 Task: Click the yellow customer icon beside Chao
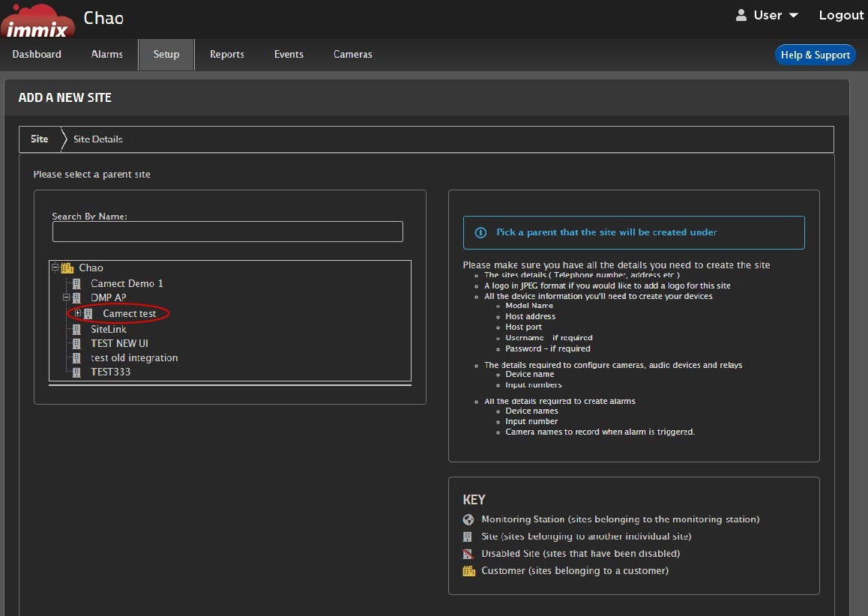(67, 268)
